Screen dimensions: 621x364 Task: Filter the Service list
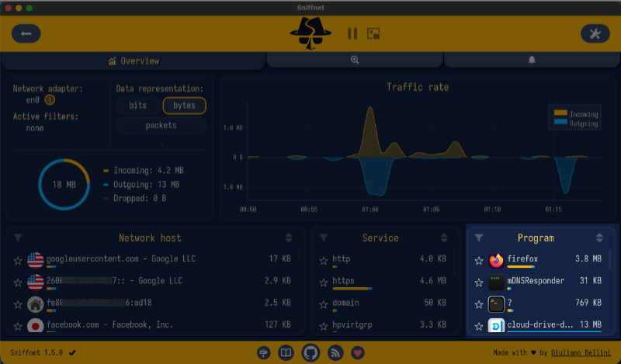[x=324, y=237]
